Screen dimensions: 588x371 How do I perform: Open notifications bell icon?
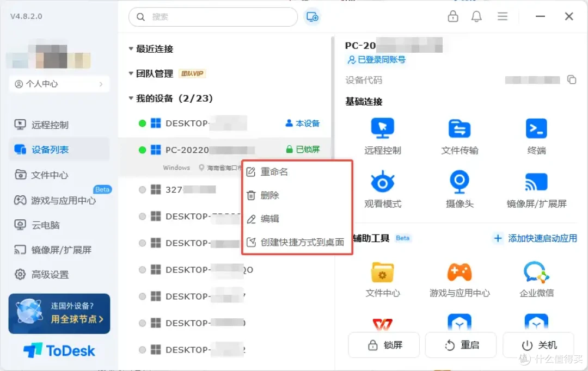click(x=476, y=16)
